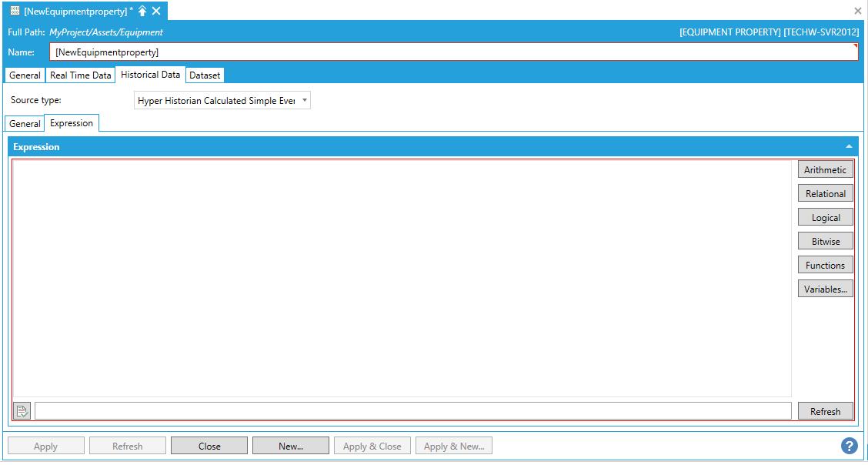Open the Source type dropdown

tap(222, 101)
